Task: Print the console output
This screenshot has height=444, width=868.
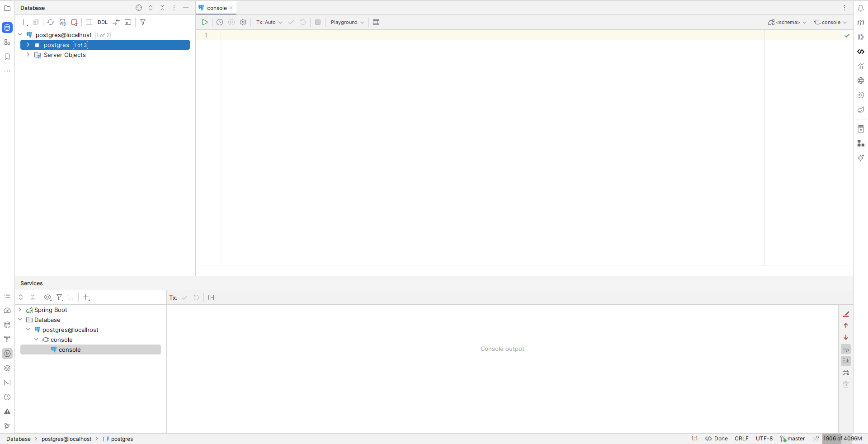Action: point(846,373)
